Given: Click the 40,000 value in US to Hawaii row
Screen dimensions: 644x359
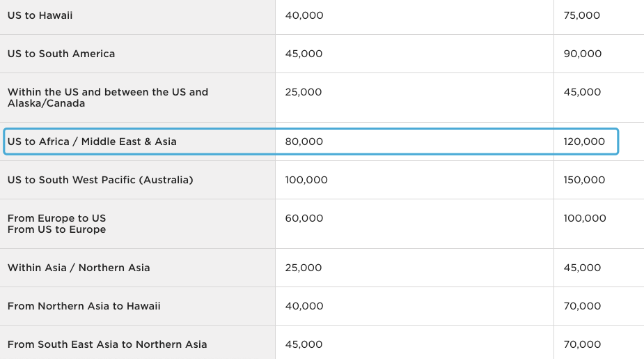Looking at the screenshot, I should (x=304, y=15).
